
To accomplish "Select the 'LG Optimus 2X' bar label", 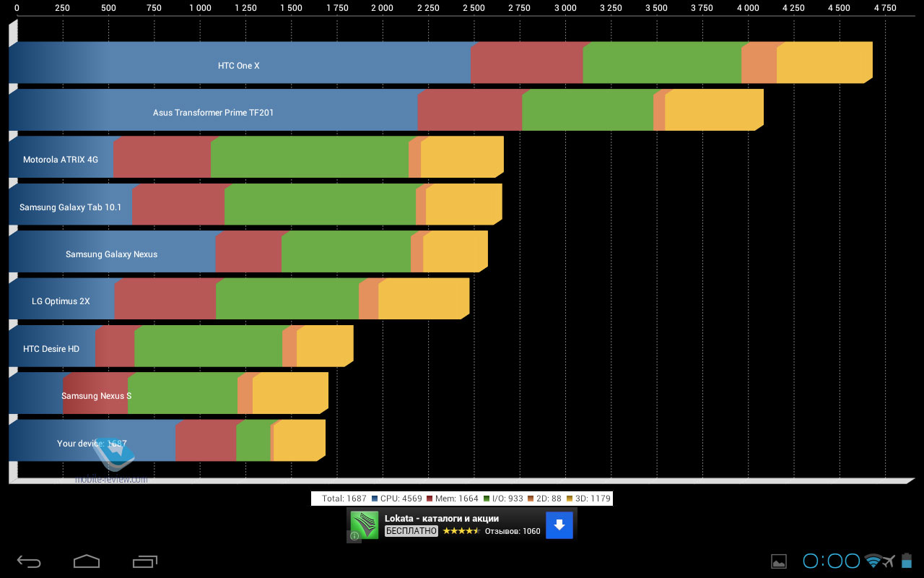I will click(x=61, y=301).
